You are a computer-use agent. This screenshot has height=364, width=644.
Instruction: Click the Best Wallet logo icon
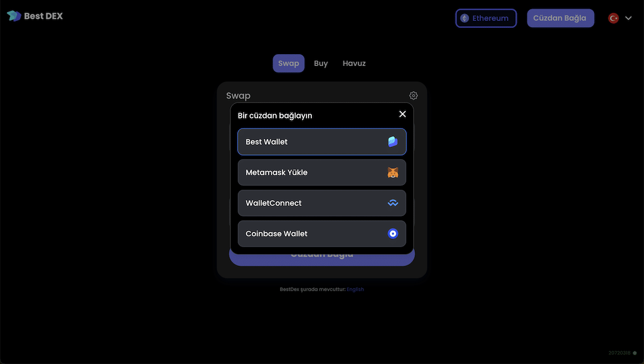pyautogui.click(x=393, y=142)
